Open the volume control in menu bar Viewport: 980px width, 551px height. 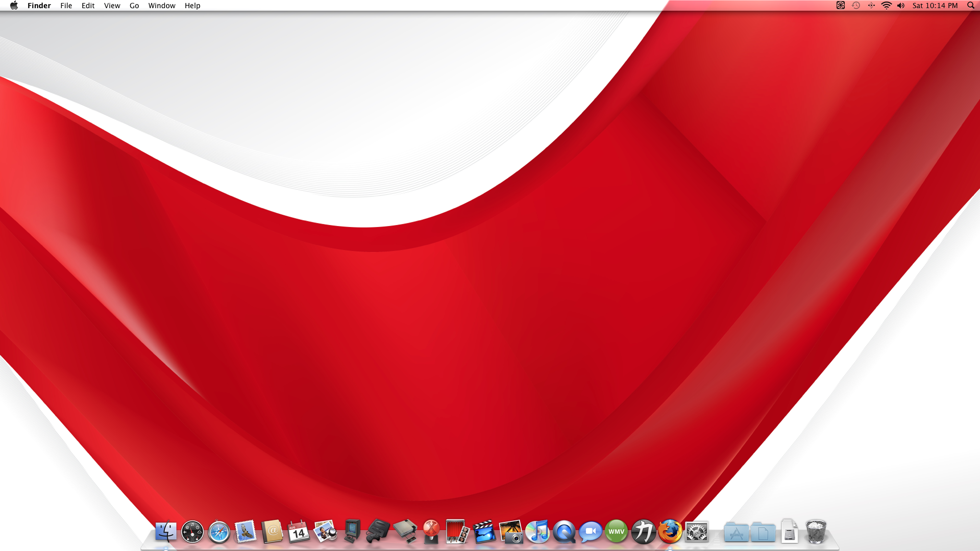pyautogui.click(x=901, y=6)
